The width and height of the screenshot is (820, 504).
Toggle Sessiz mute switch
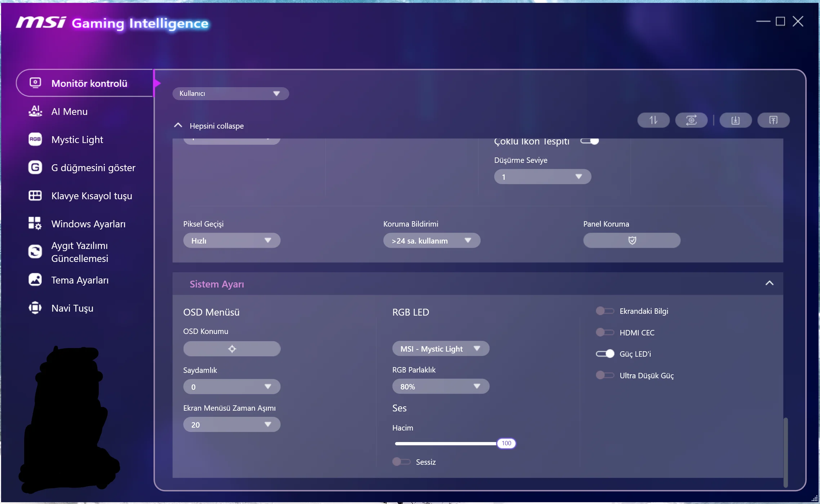pos(401,461)
